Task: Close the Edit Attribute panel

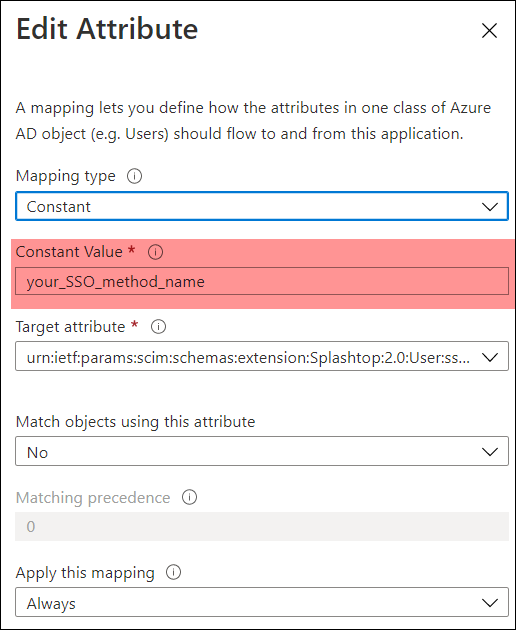Action: 489,31
